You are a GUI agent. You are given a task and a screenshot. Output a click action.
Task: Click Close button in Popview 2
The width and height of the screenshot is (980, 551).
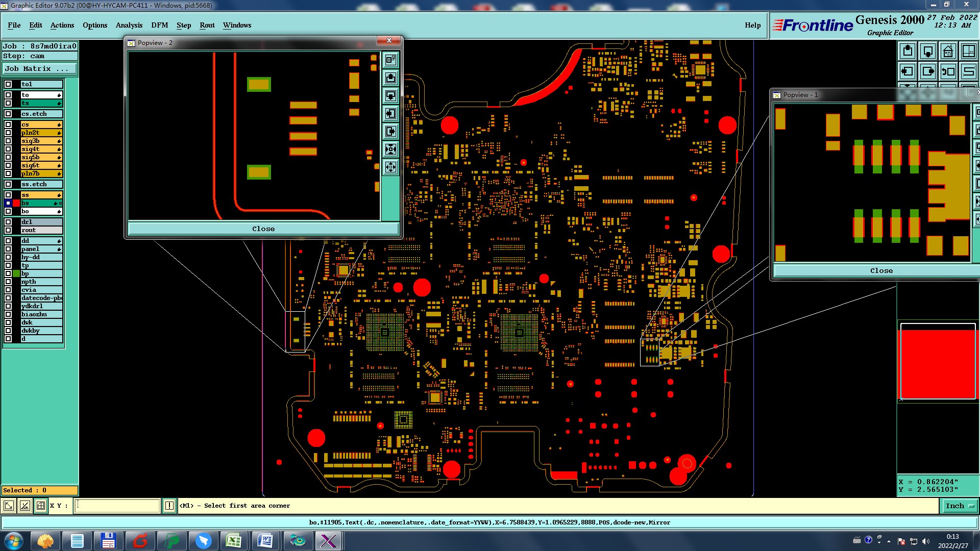263,229
